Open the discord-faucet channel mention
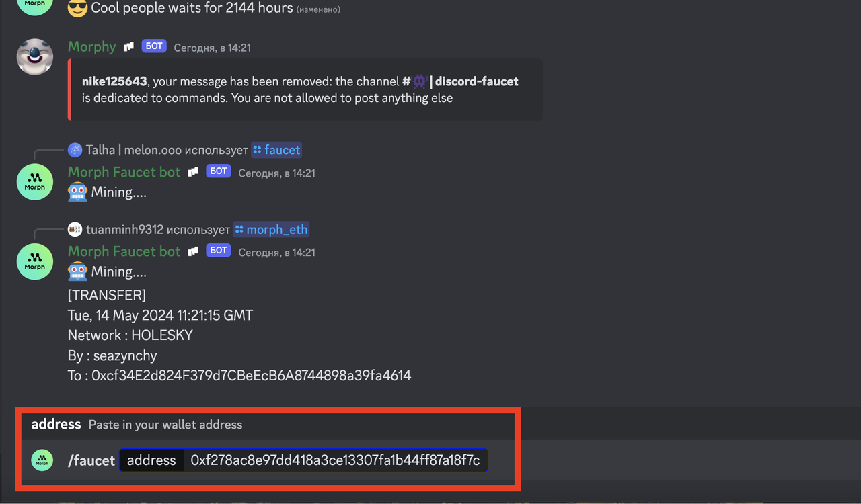 [x=461, y=81]
